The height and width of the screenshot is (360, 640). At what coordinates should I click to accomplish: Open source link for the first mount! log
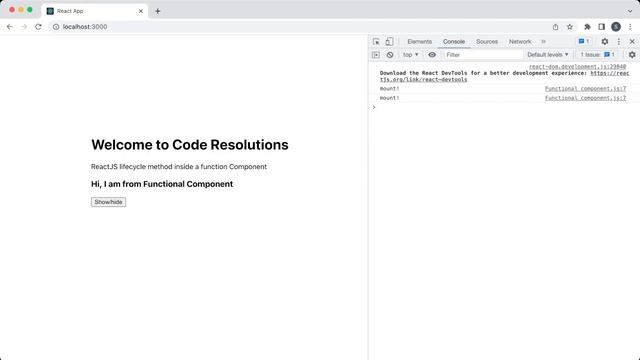point(585,89)
